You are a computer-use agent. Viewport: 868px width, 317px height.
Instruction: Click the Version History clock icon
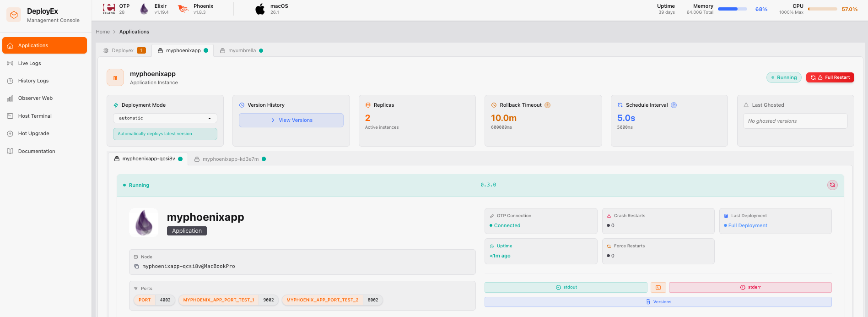pyautogui.click(x=242, y=105)
